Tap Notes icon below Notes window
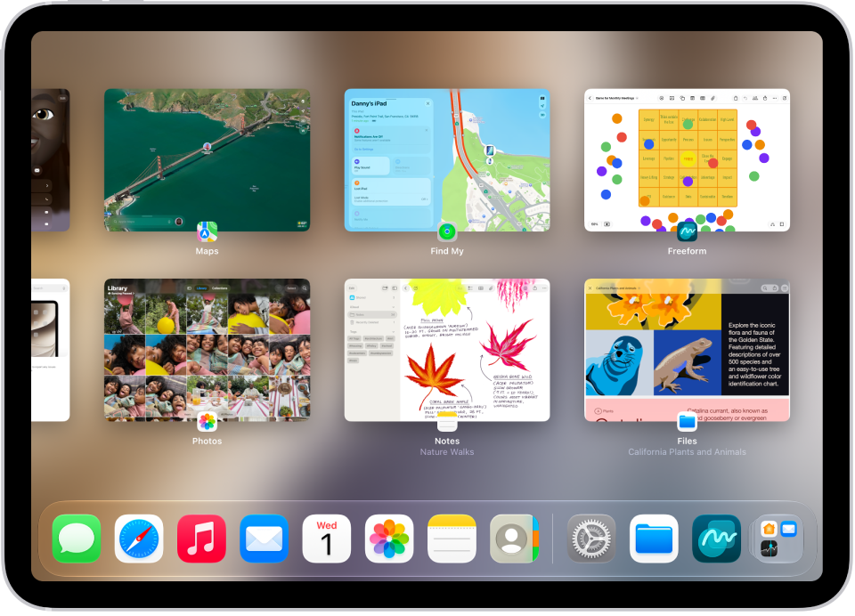Viewport: 855px width, 616px height. 447,421
